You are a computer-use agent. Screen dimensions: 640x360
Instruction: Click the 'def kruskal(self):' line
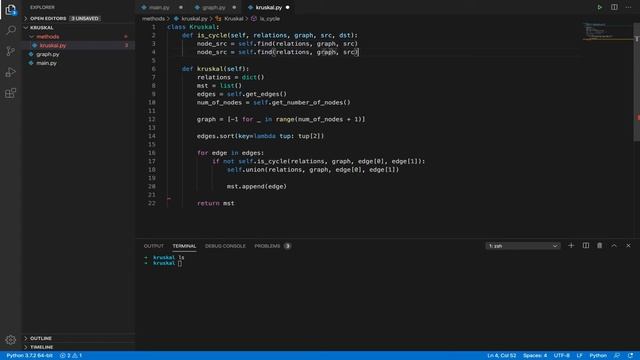pos(215,69)
